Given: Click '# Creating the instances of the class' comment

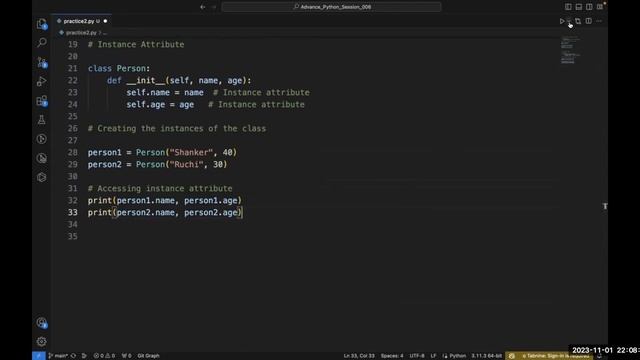Looking at the screenshot, I should tap(177, 129).
